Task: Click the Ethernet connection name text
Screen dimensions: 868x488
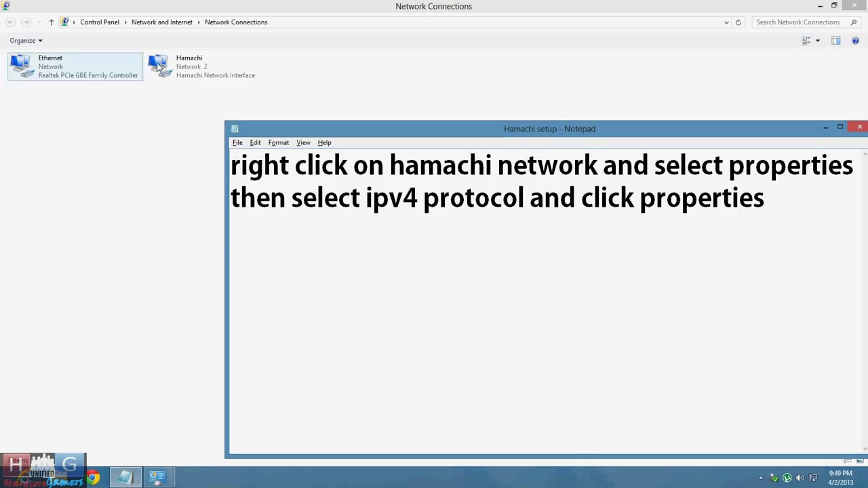Action: pyautogui.click(x=50, y=58)
